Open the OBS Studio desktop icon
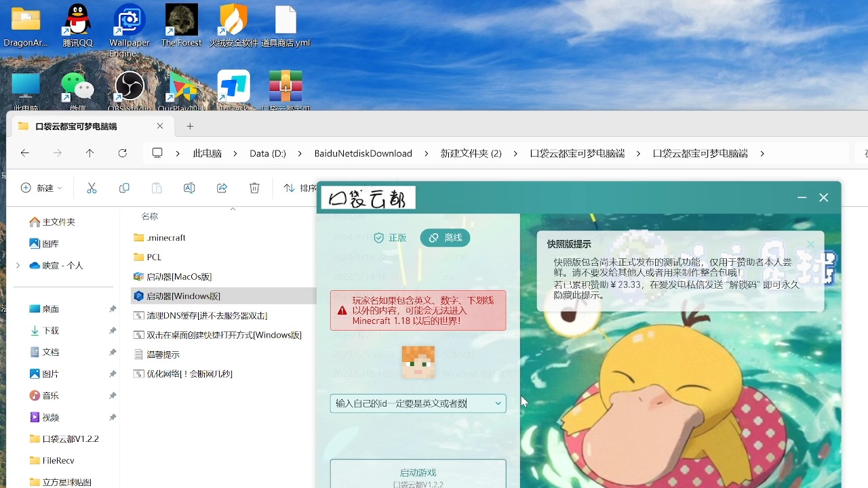Viewport: 868px width, 488px height. click(x=129, y=90)
